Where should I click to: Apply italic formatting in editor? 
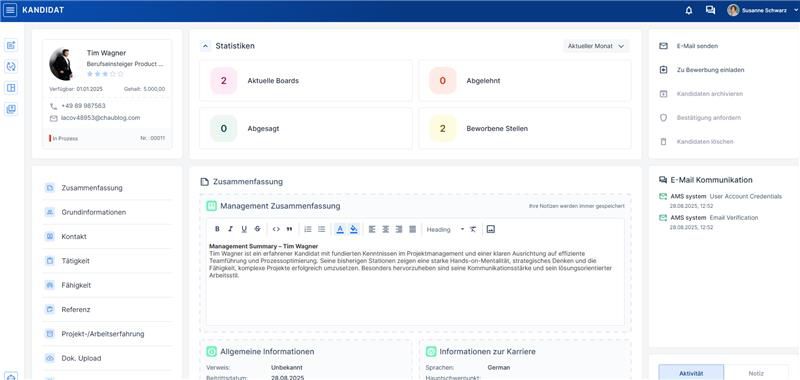click(x=231, y=230)
